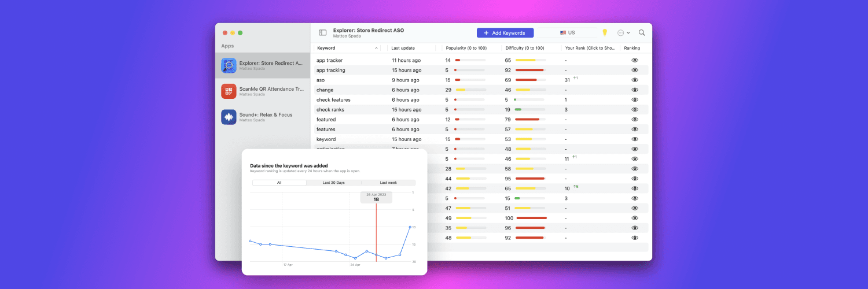Click the rank 11 value
This screenshot has height=289, width=868.
point(567,159)
